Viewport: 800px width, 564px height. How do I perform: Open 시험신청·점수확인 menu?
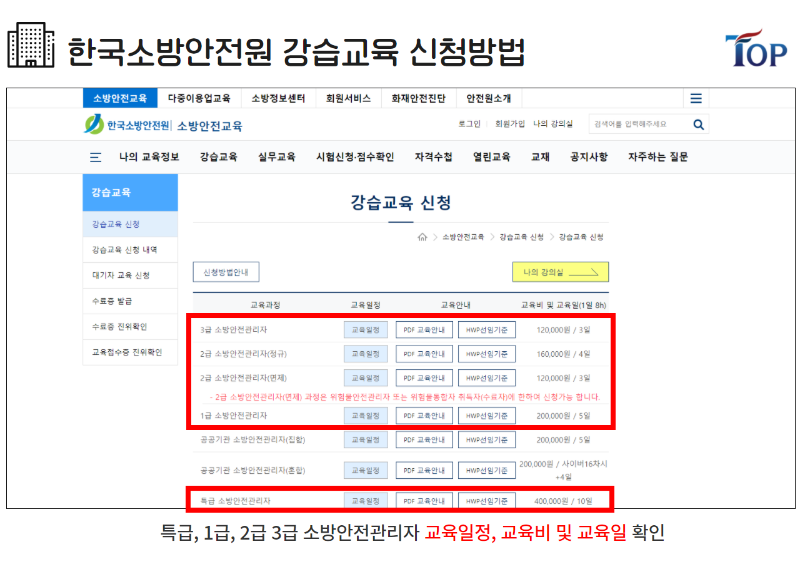355,157
